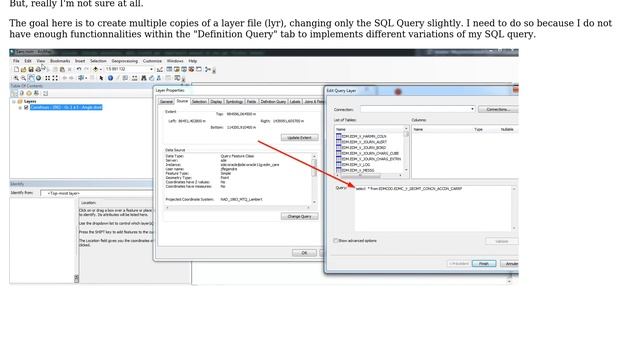
Task: Click the List By Drawing Order icon
Action: (14, 93)
